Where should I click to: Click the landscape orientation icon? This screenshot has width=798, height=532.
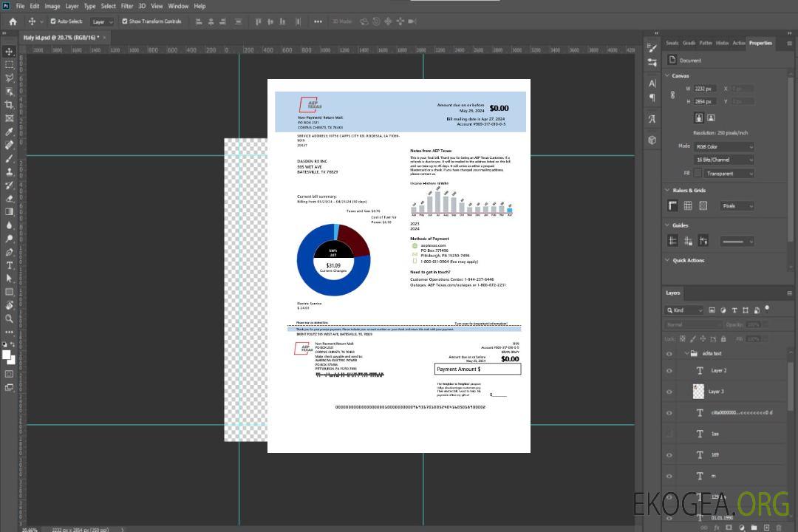711,117
